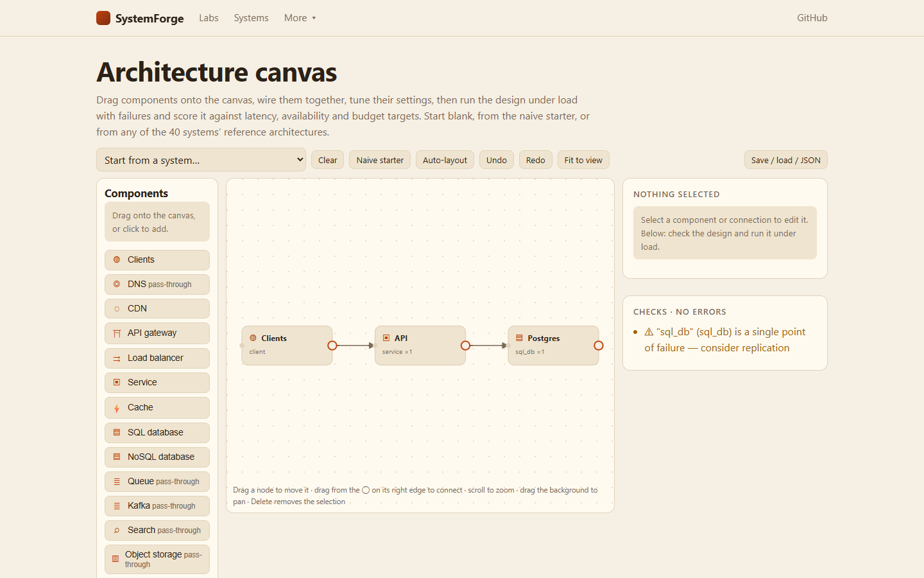This screenshot has width=924, height=578.
Task: Click the Queue lines icon
Action: [x=117, y=482]
